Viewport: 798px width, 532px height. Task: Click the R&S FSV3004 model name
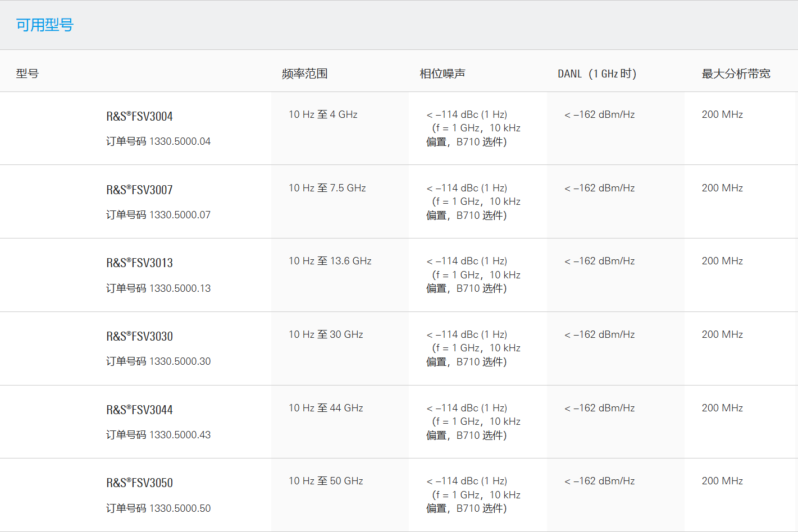[x=139, y=116]
